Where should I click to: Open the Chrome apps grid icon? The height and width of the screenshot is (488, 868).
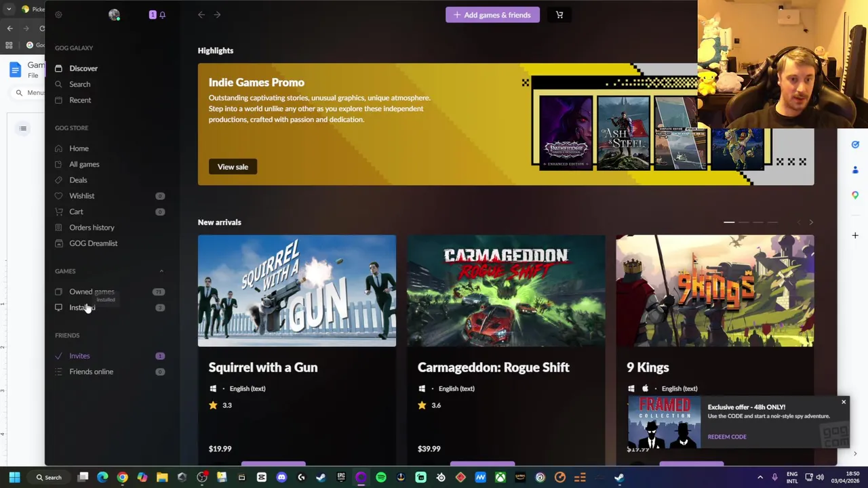click(x=9, y=45)
